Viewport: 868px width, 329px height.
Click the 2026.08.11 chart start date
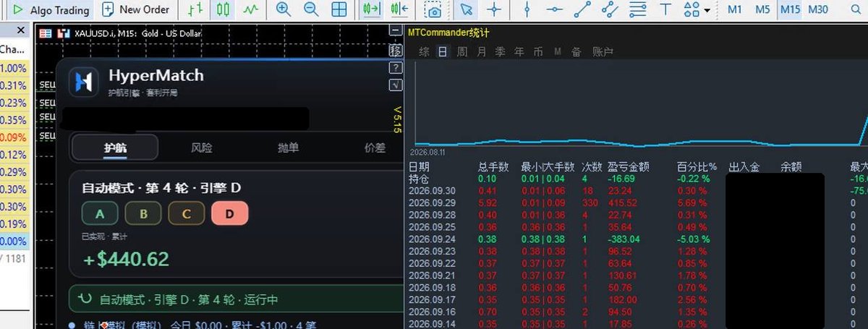coord(427,153)
